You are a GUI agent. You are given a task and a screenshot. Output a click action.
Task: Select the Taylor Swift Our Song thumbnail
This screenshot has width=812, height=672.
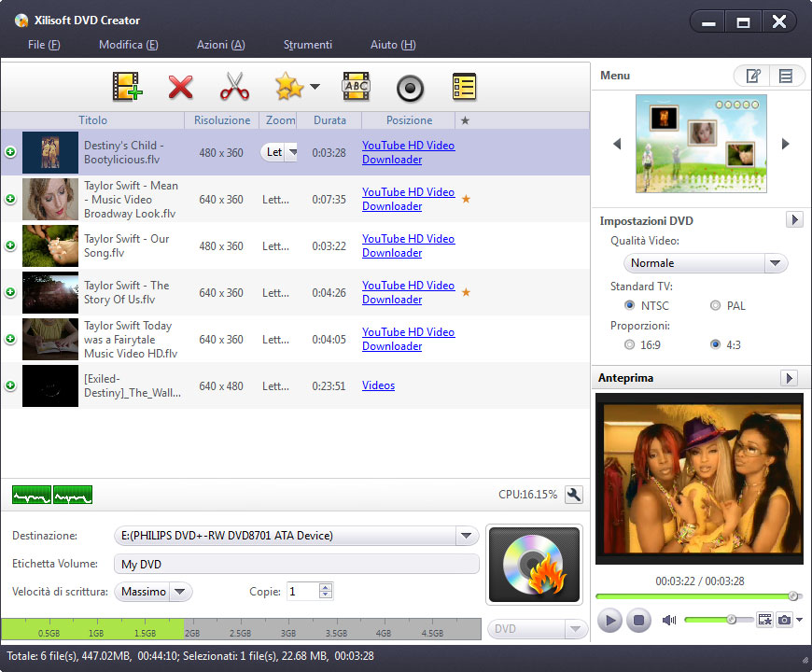[50, 245]
